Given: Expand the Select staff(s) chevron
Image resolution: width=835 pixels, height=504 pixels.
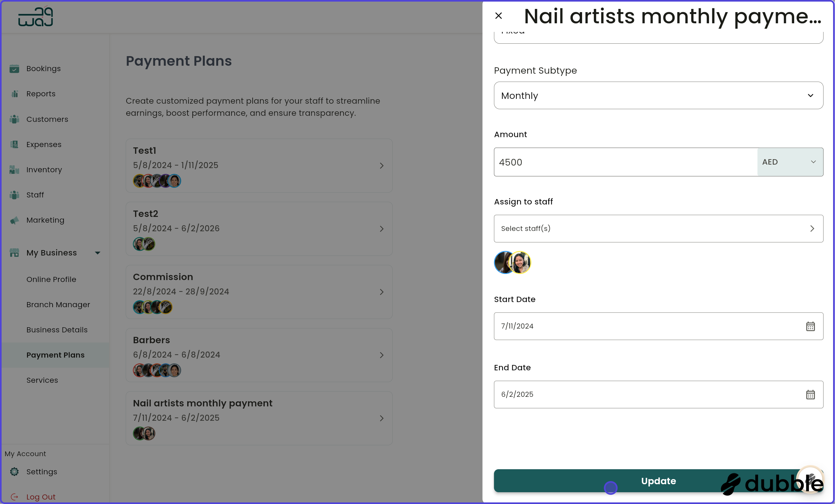Looking at the screenshot, I should pyautogui.click(x=812, y=228).
